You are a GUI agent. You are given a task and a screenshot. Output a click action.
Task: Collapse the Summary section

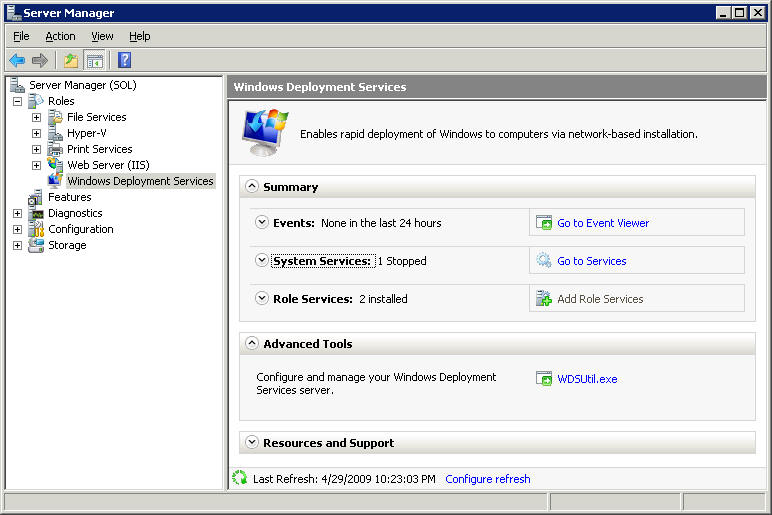pyautogui.click(x=252, y=186)
